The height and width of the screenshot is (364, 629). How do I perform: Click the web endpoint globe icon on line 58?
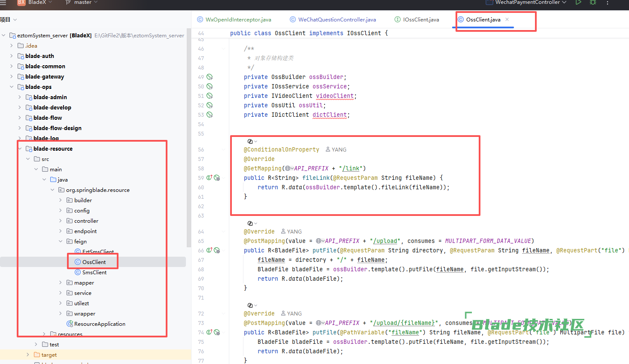[x=289, y=168]
